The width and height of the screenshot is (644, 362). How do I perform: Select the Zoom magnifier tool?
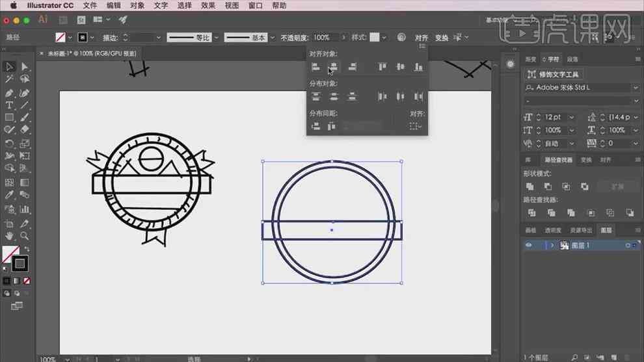25,236
